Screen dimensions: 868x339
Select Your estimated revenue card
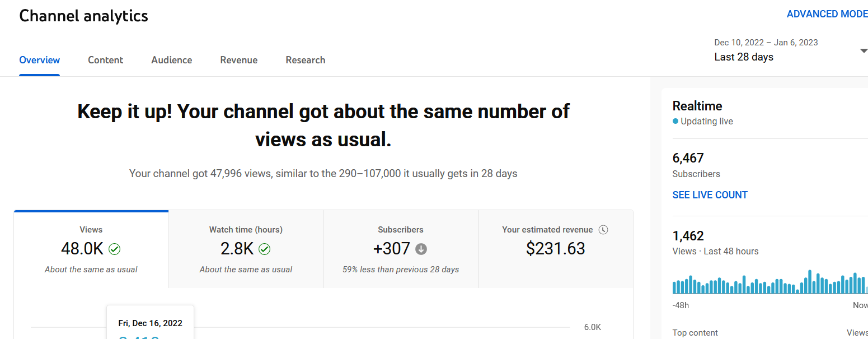556,249
